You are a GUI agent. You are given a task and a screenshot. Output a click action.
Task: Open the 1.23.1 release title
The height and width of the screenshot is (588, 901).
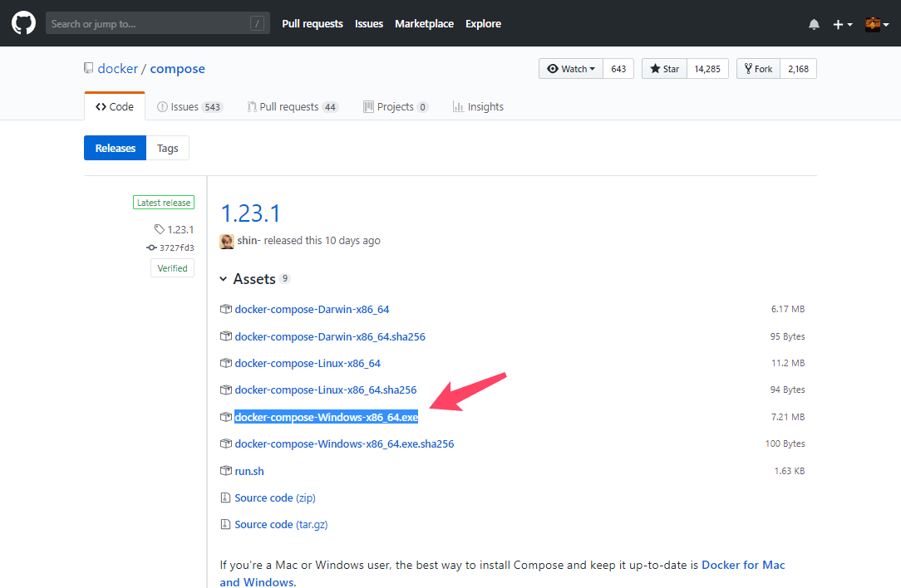click(250, 213)
